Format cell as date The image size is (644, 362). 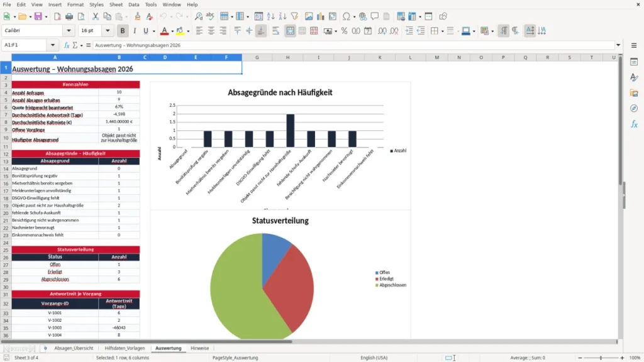368,31
